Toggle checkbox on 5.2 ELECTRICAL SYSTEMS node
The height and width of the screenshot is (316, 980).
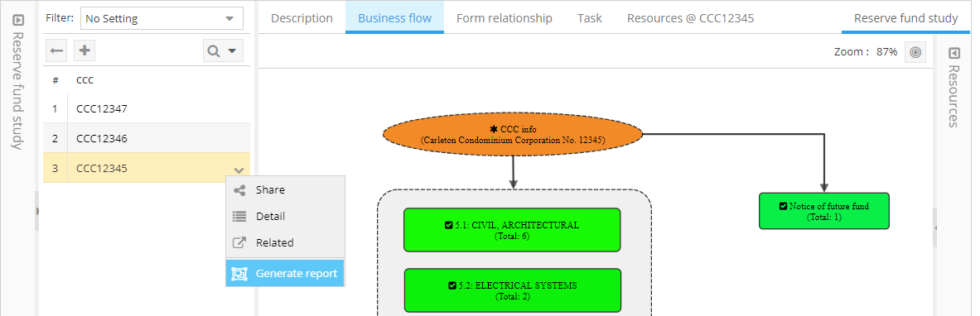point(451,285)
